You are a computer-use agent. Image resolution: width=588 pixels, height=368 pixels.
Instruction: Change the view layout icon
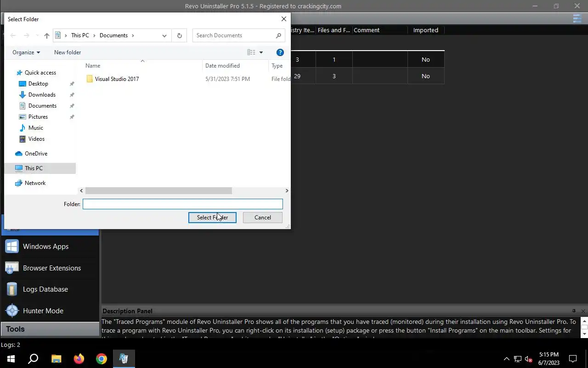251,52
